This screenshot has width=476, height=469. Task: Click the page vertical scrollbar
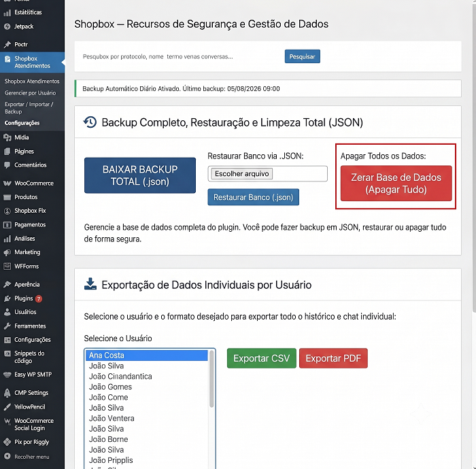coord(474,156)
